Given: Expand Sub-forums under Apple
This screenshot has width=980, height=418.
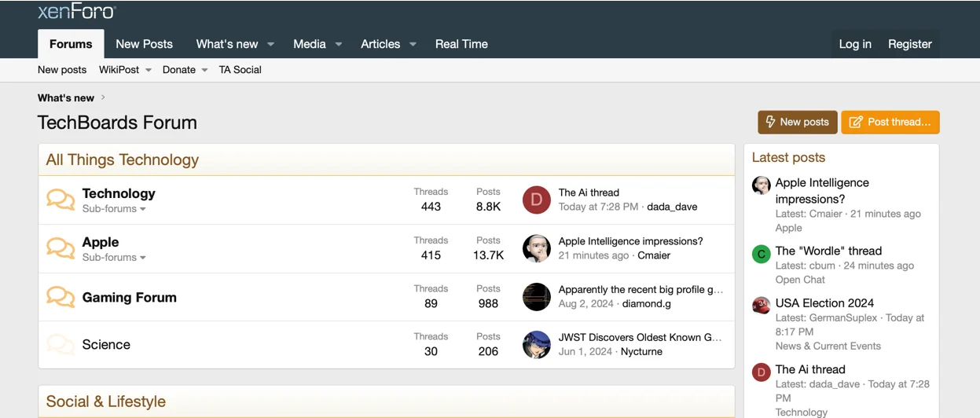Looking at the screenshot, I should pos(114,258).
